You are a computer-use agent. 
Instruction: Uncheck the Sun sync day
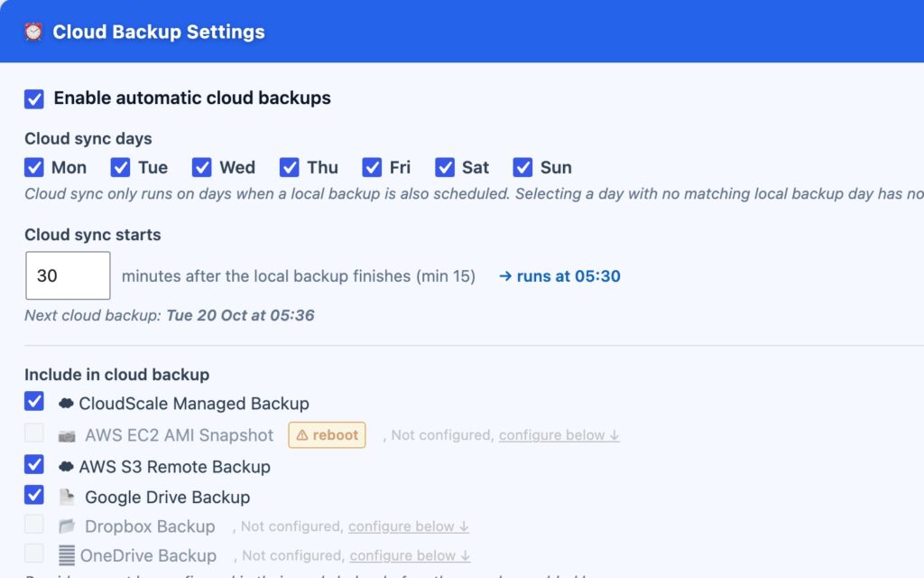[522, 167]
